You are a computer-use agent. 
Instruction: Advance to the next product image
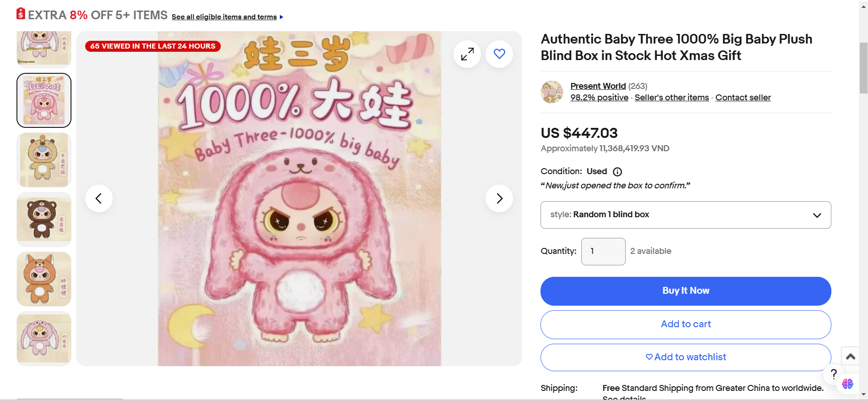(499, 198)
